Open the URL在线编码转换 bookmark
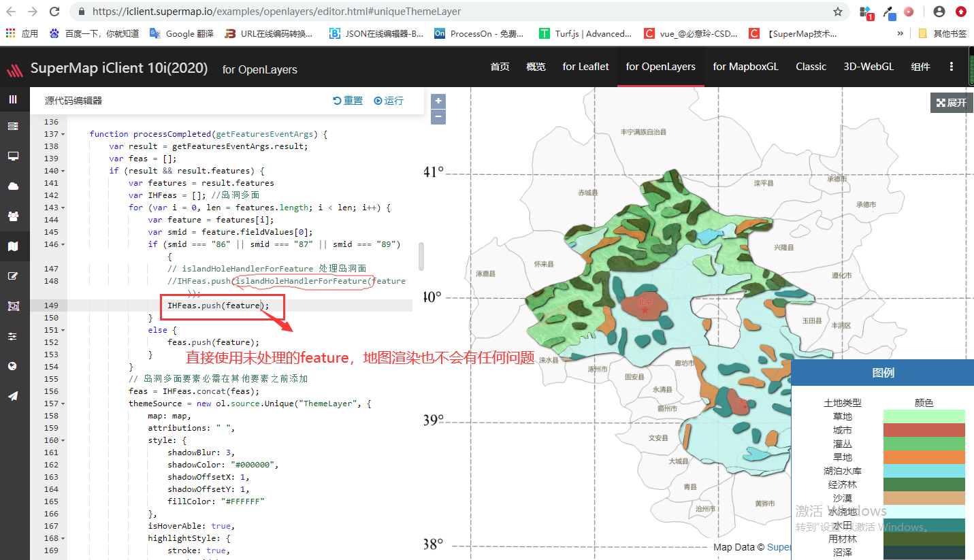This screenshot has height=560, width=974. pyautogui.click(x=269, y=33)
